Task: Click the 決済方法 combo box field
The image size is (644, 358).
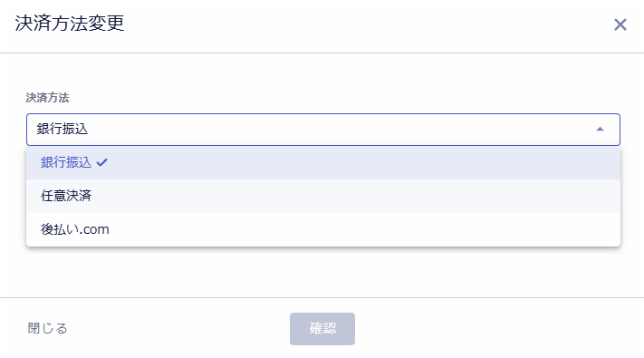Action: 323,130
